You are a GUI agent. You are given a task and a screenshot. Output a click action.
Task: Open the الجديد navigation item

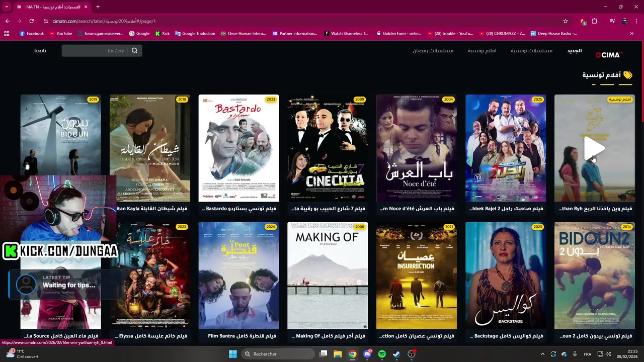click(x=575, y=50)
